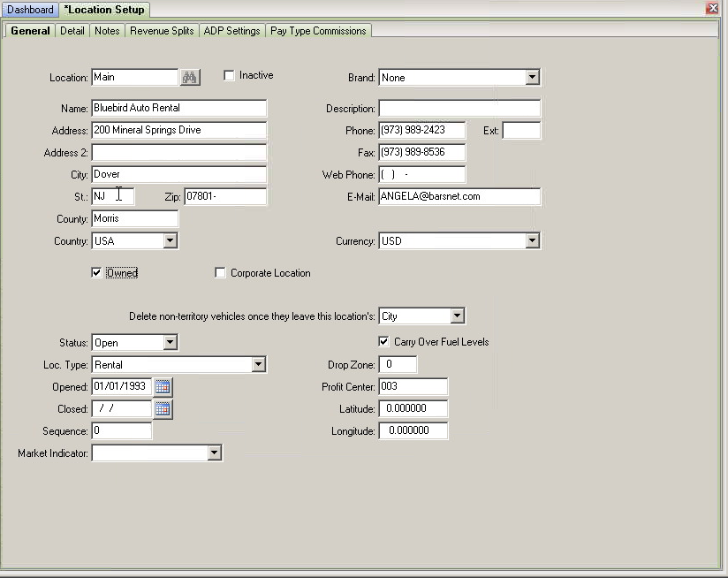Close the Location Setup window

pyautogui.click(x=712, y=8)
